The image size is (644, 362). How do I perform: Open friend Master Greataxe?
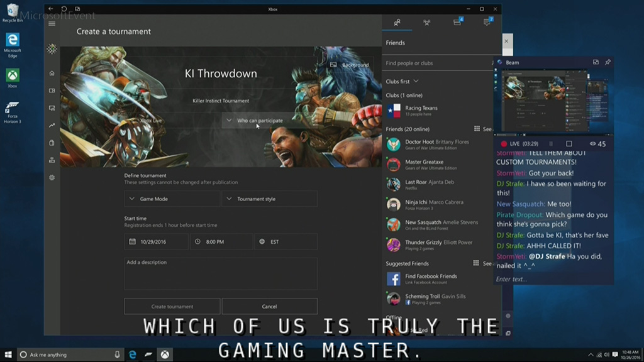438,165
